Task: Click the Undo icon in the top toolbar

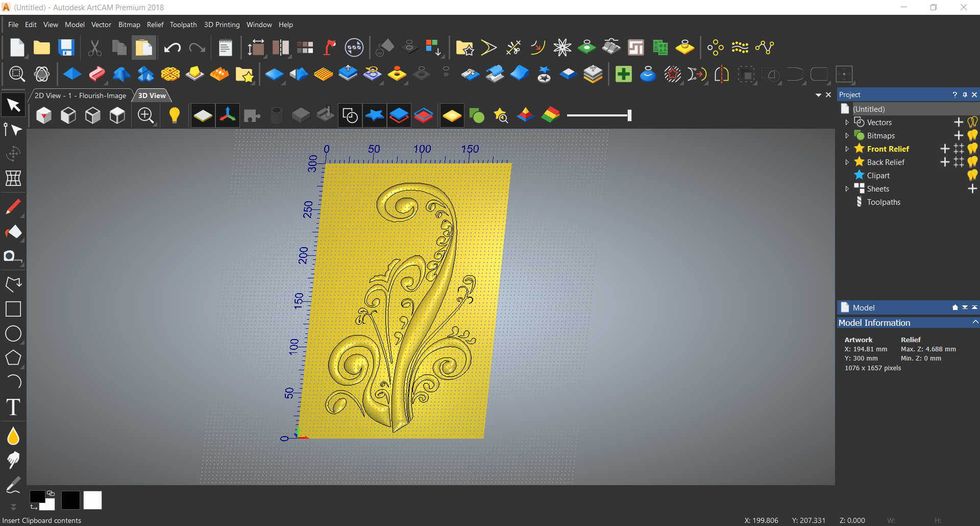Action: pos(172,47)
